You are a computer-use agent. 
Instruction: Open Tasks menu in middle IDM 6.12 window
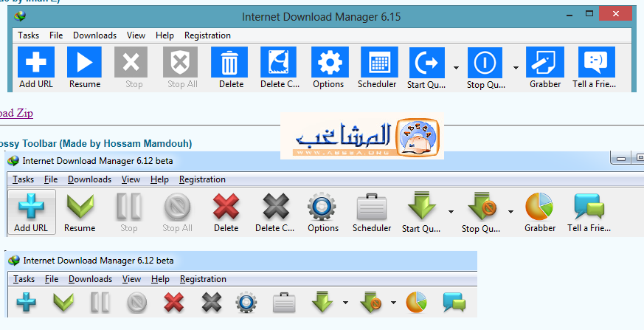coord(23,179)
